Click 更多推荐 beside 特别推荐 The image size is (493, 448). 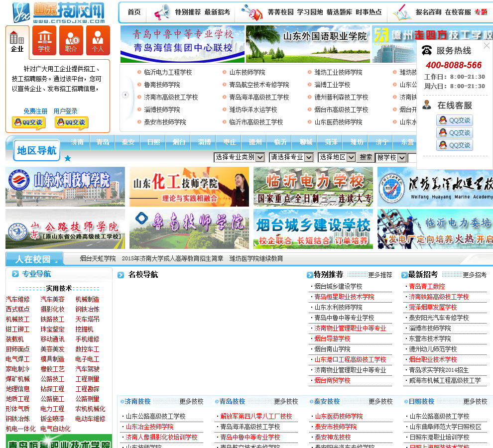pyautogui.click(x=380, y=275)
